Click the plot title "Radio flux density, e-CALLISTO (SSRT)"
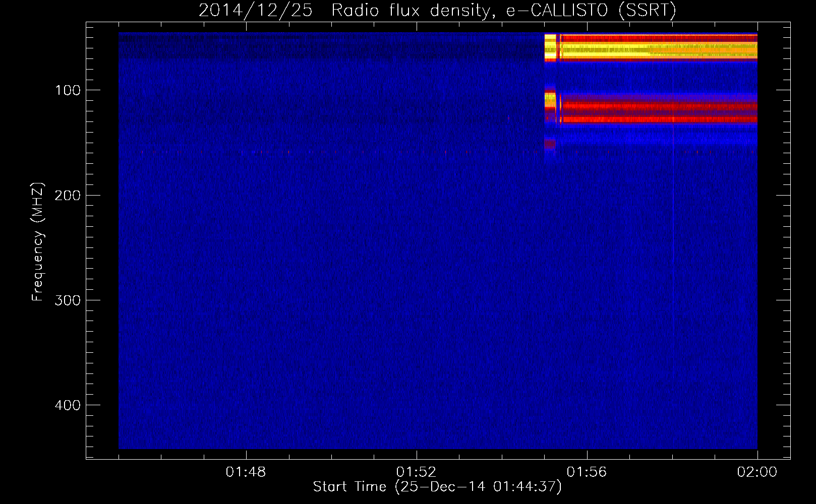 (503, 10)
